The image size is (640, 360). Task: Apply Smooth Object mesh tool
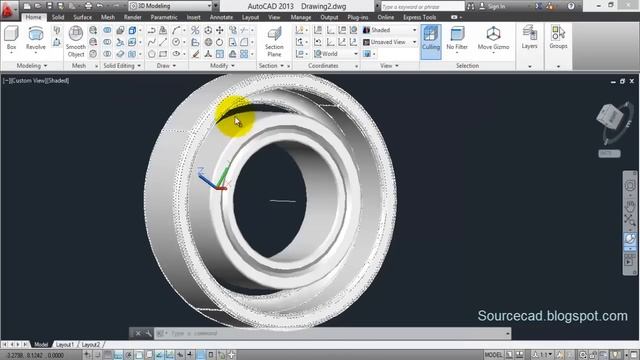tap(76, 41)
